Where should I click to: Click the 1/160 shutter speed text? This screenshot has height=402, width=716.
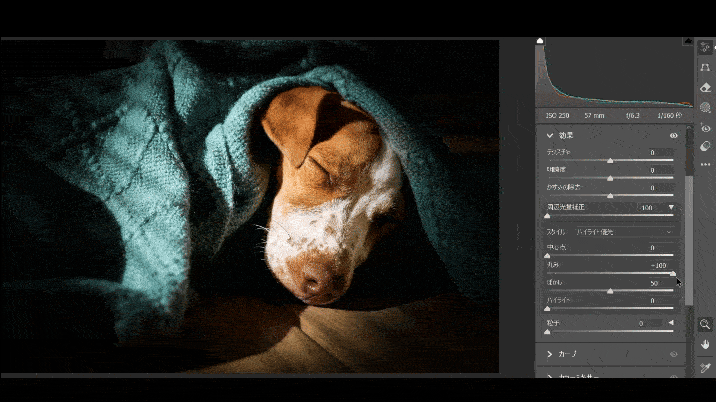669,116
